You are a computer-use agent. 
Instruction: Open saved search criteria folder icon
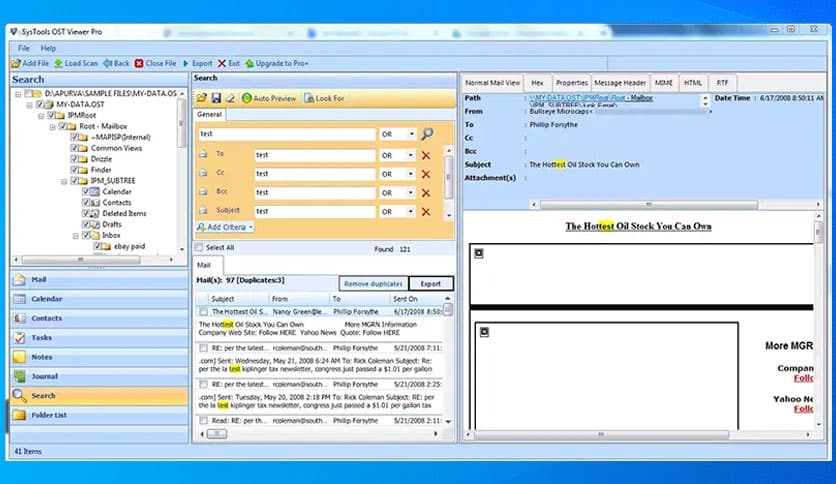pos(202,98)
